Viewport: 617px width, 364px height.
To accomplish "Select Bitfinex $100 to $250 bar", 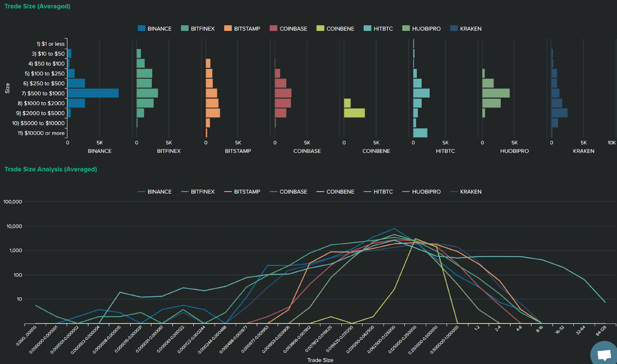I will tap(144, 73).
